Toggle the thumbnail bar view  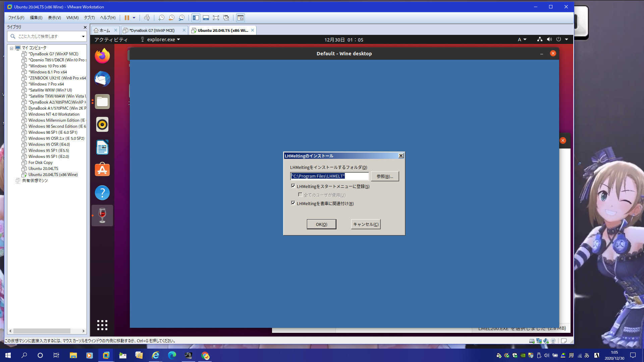(x=206, y=18)
